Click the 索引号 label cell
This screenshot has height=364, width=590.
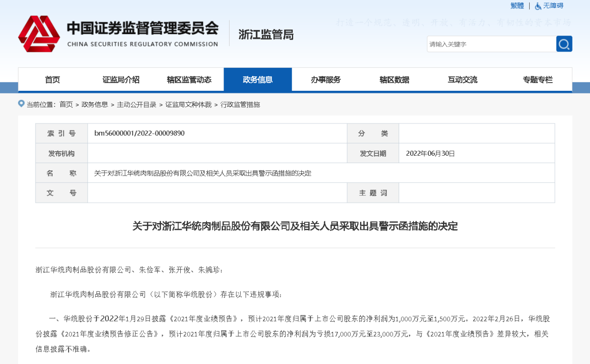(62, 134)
